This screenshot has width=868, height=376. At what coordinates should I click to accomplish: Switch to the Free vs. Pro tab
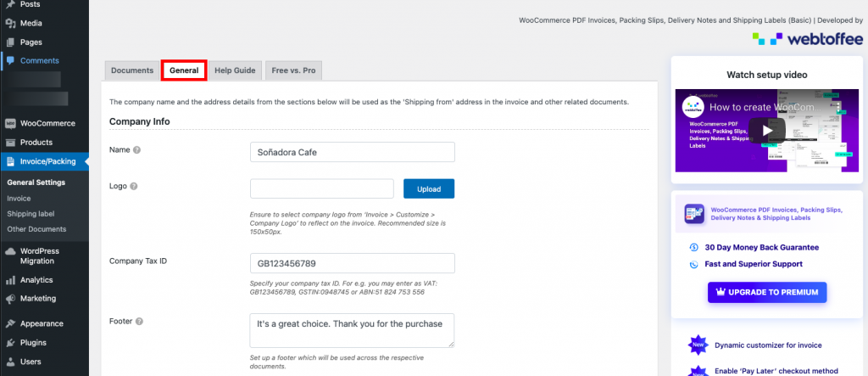pyautogui.click(x=293, y=70)
